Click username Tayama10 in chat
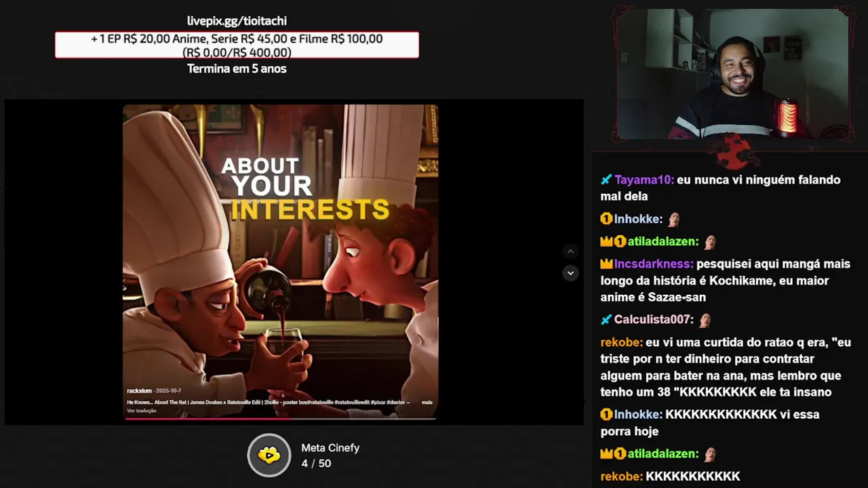 coord(644,180)
